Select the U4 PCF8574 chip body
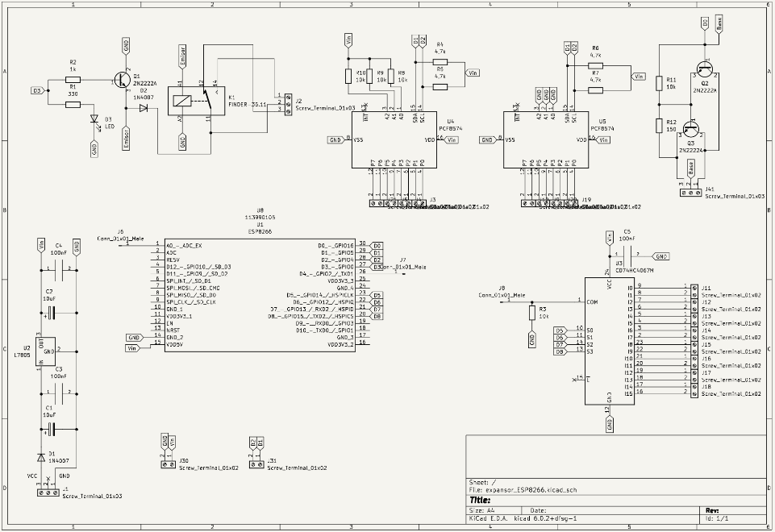 394,139
